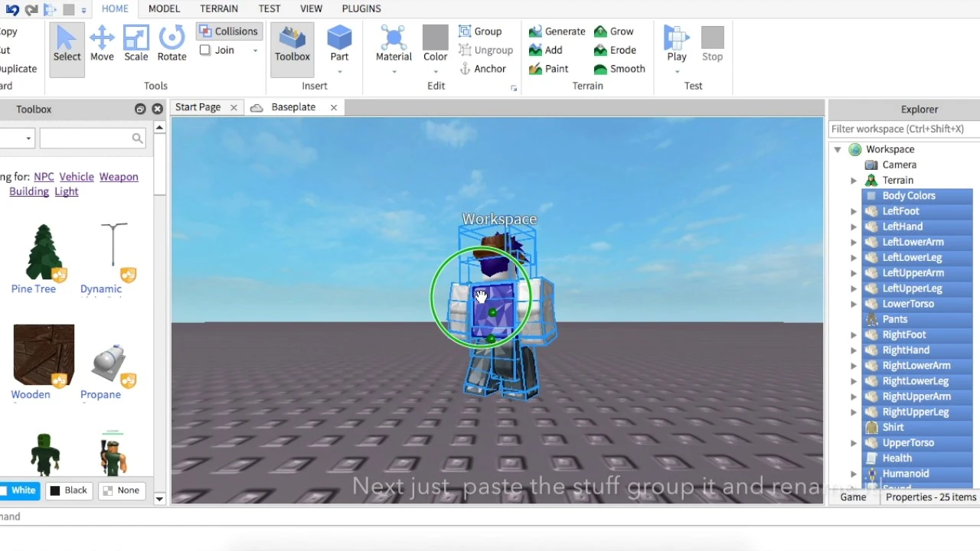
Task: Select the None background option
Action: (x=120, y=491)
